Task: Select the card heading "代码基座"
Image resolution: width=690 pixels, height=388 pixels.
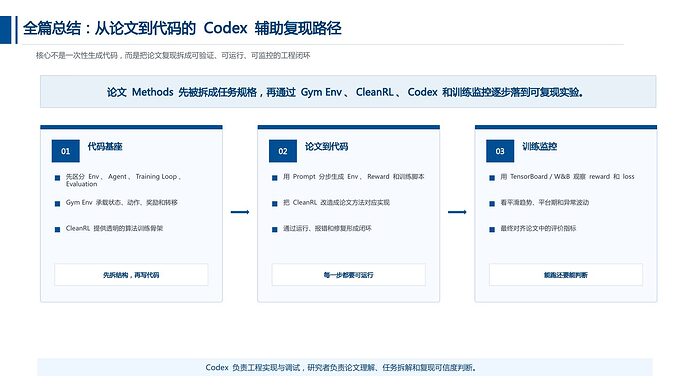Action: pyautogui.click(x=105, y=146)
